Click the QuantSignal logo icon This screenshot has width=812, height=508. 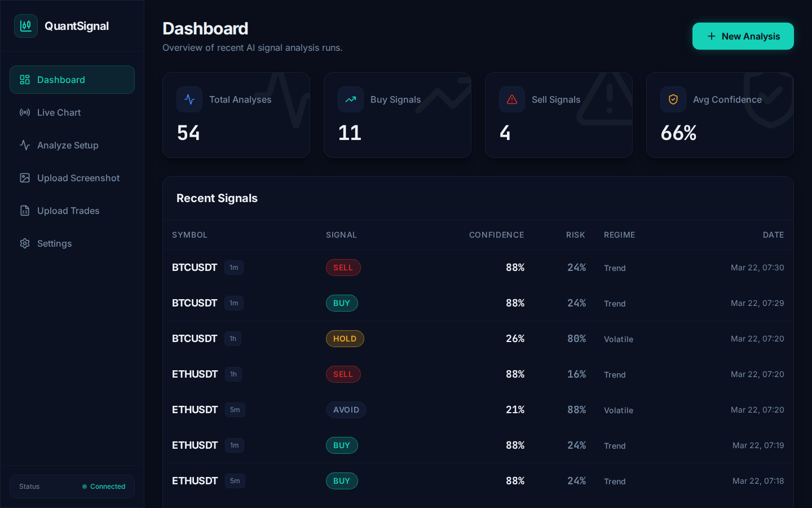point(26,26)
